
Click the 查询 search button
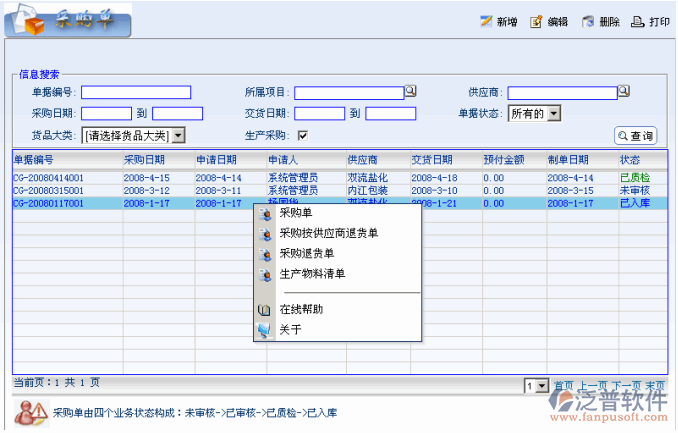[635, 136]
